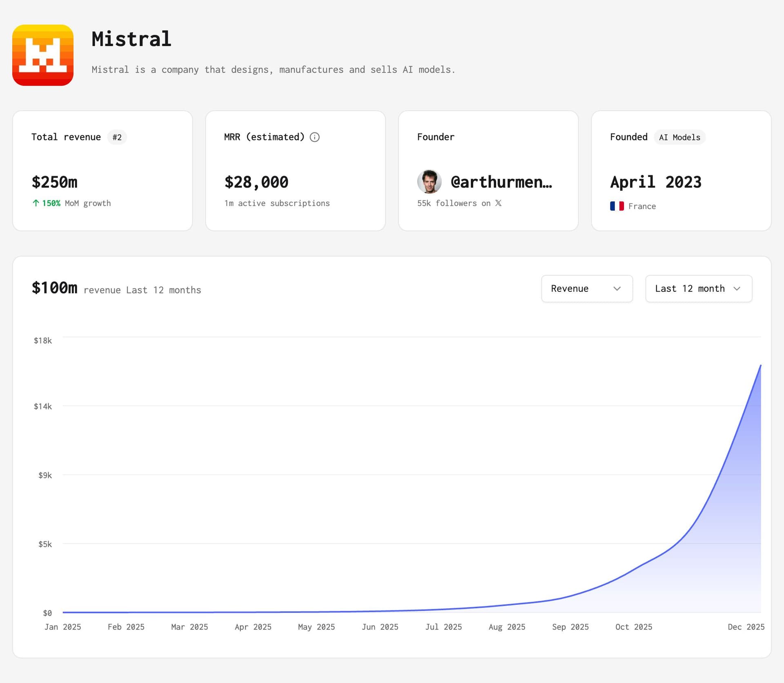784x683 pixels.
Task: Click the Mistral orange logo icon
Action: point(43,55)
